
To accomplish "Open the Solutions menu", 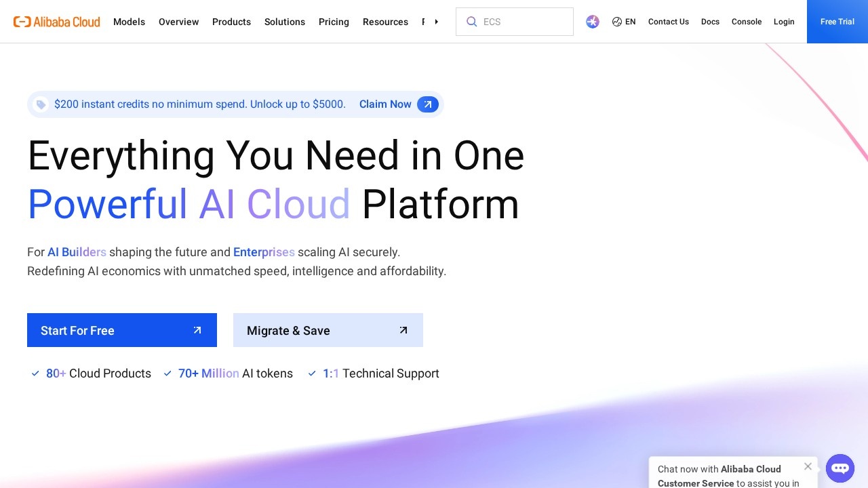I will pos(285,22).
